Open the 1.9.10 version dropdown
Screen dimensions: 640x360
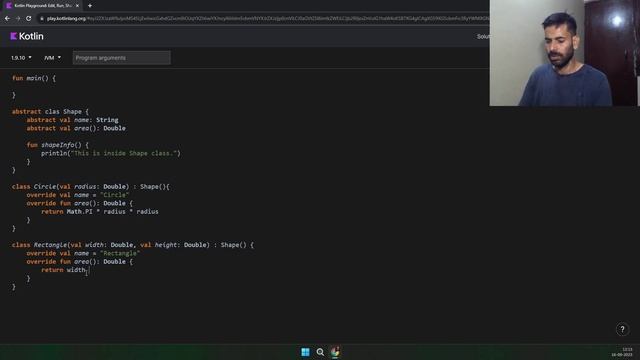coord(21,58)
